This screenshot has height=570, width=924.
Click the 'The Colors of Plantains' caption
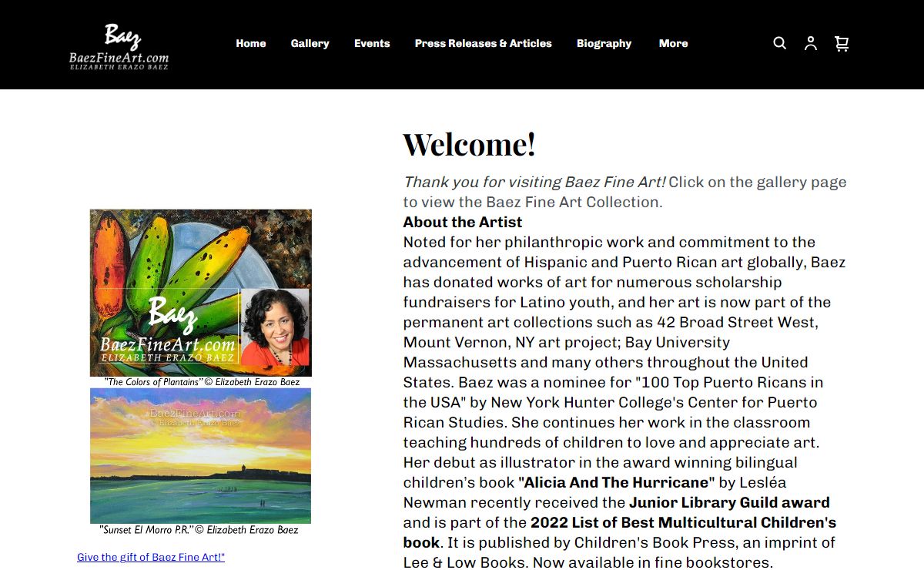(x=203, y=382)
